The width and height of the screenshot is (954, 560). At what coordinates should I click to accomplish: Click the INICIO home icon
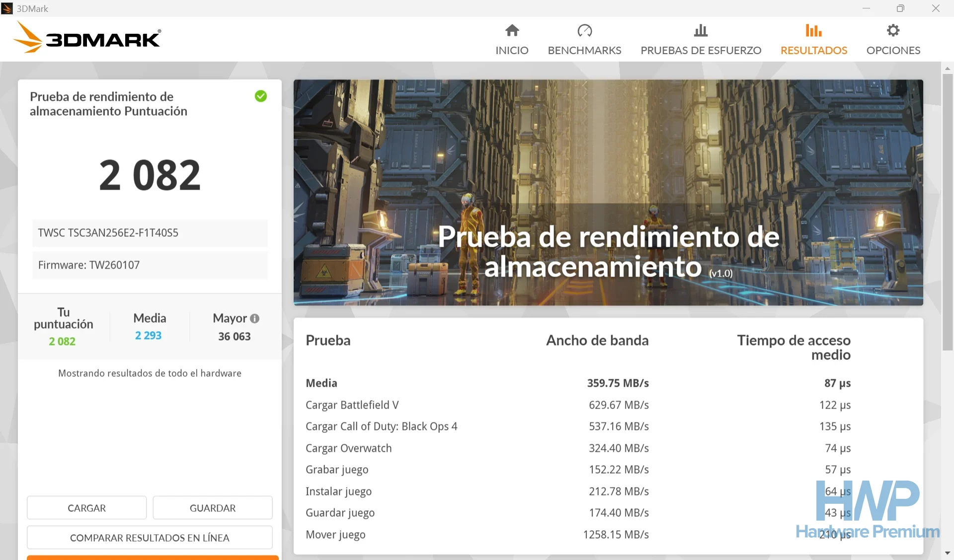coord(512,31)
